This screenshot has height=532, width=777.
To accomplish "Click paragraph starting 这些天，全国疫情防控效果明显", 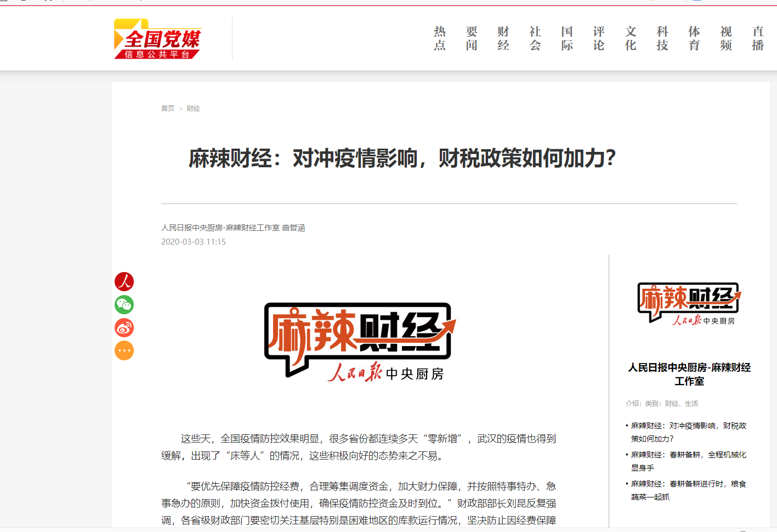I will coord(359,447).
